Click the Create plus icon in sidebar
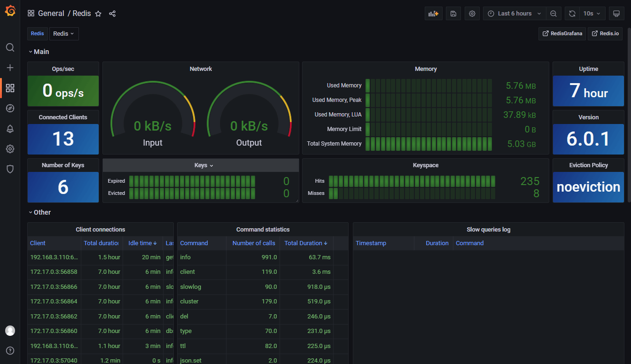Image resolution: width=631 pixels, height=364 pixels. 10,68
